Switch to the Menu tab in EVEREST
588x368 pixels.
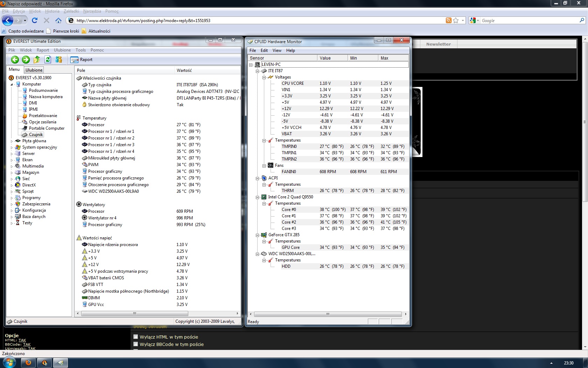(14, 69)
